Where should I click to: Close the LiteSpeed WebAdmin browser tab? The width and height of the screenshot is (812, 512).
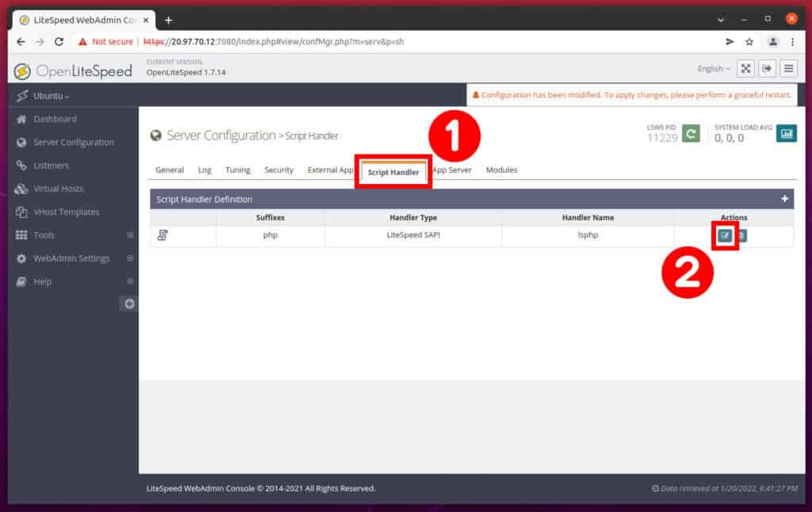(146, 20)
